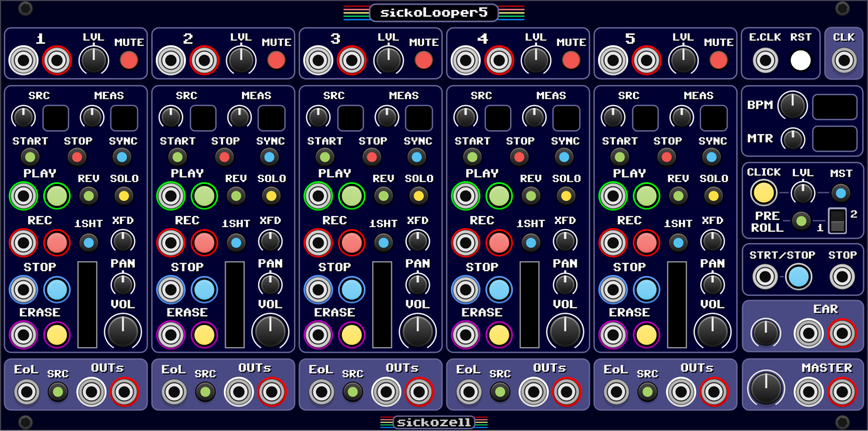Viewport: 868px width, 431px height.
Task: Mute track 5 with MUTE button
Action: tap(719, 60)
